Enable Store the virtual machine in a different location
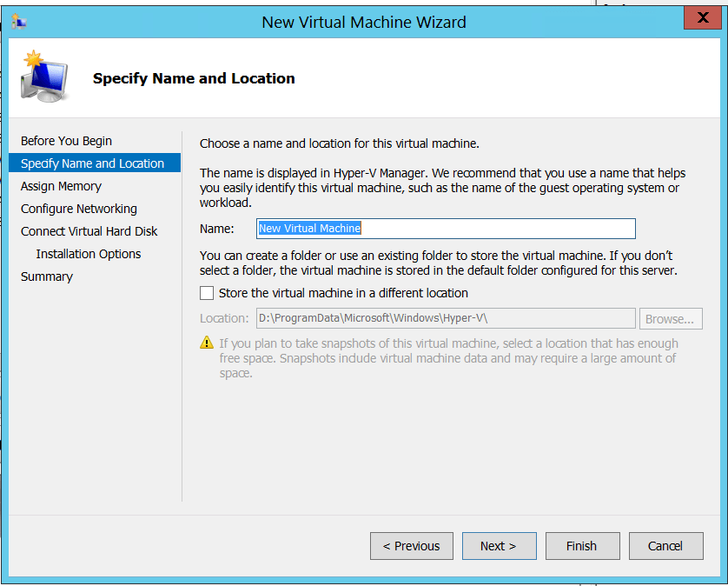 (x=207, y=293)
